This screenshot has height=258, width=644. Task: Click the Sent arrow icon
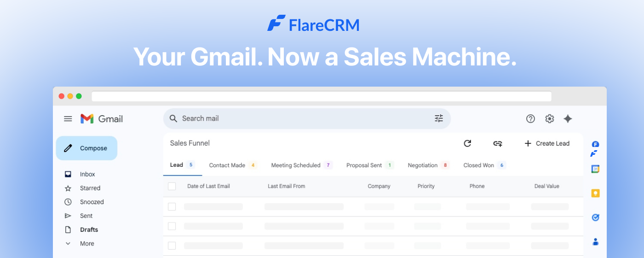point(68,216)
